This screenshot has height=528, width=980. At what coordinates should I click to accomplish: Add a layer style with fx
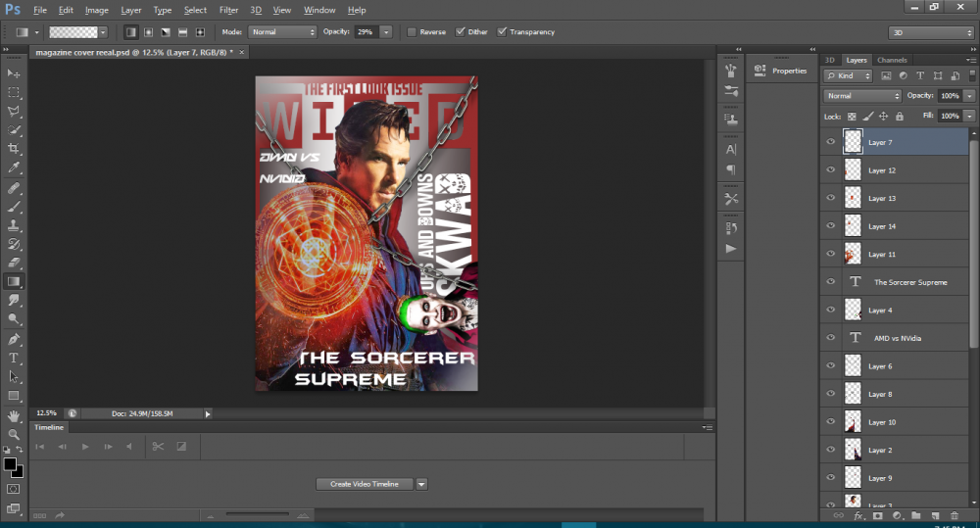(x=858, y=515)
